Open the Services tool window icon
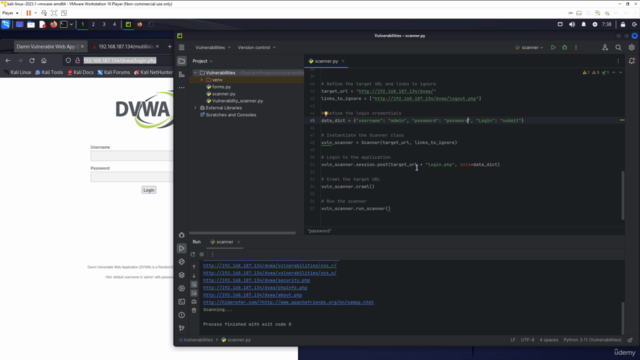The height and width of the screenshot is (360, 640). pyautogui.click(x=182, y=288)
